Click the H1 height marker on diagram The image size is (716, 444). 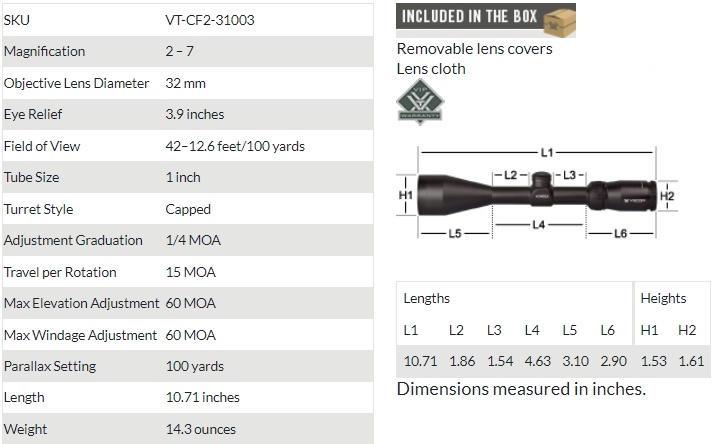tap(405, 195)
